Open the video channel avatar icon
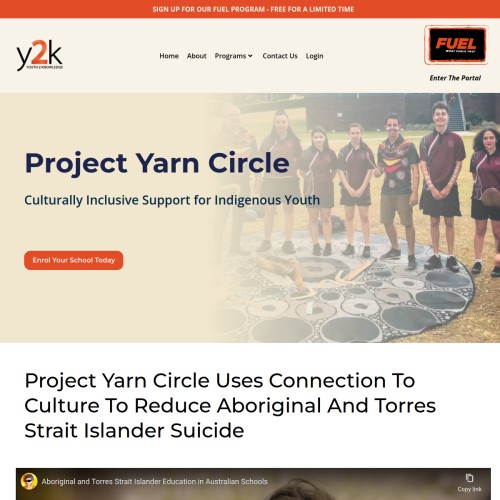 coord(29,481)
